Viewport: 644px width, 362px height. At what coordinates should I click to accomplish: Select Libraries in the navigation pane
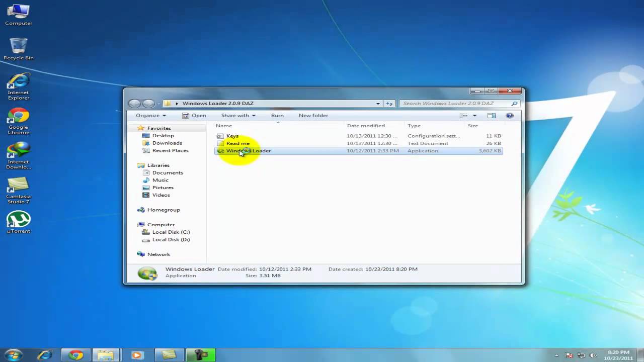pyautogui.click(x=158, y=165)
